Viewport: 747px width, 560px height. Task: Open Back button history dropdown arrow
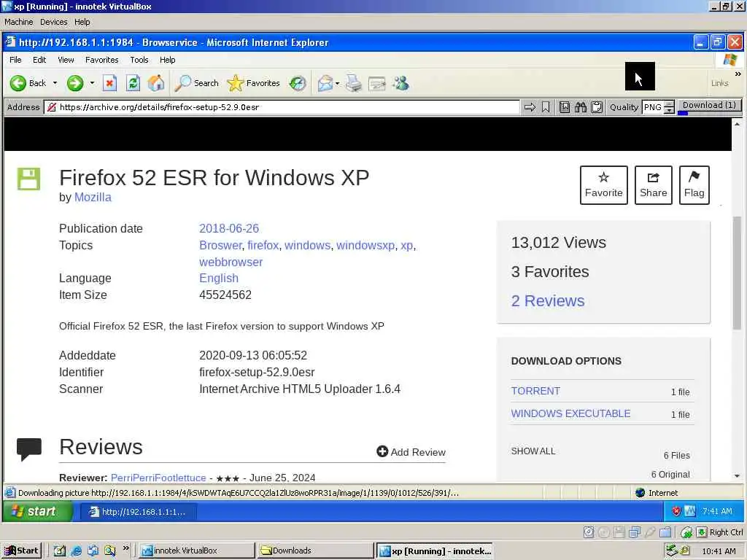click(x=55, y=83)
